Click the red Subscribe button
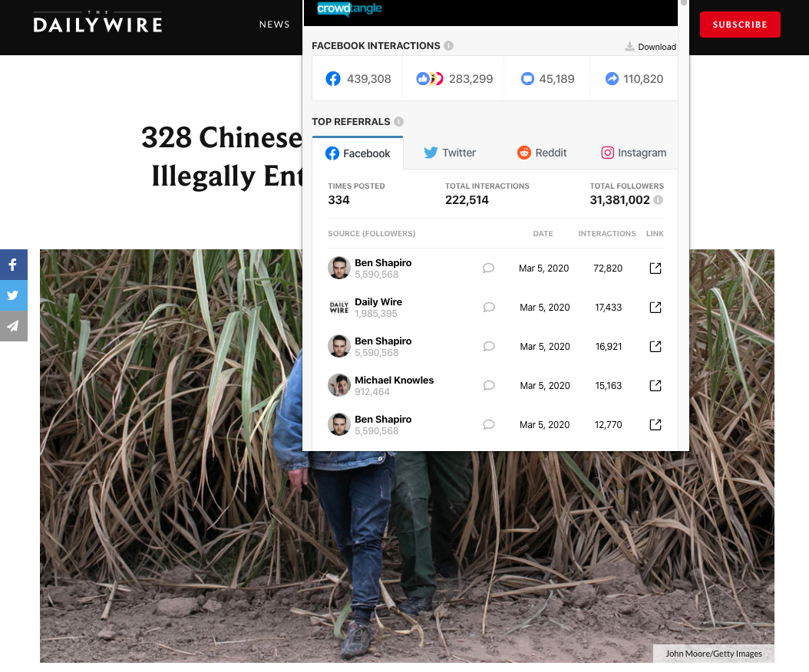 coord(740,25)
